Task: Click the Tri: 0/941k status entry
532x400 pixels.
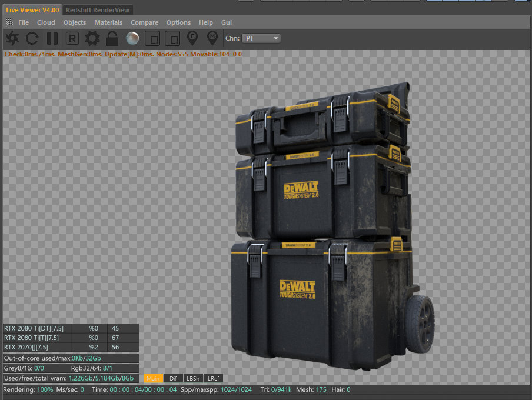Action: [x=276, y=389]
